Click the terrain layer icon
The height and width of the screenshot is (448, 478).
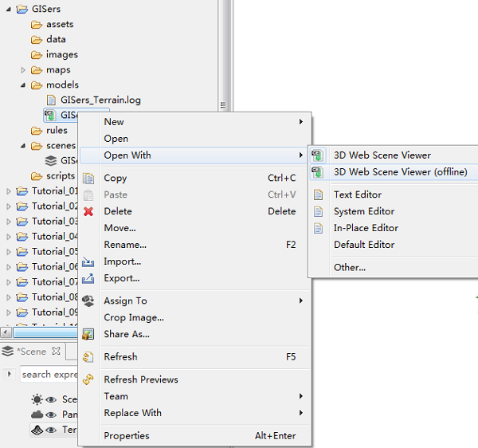point(37,430)
